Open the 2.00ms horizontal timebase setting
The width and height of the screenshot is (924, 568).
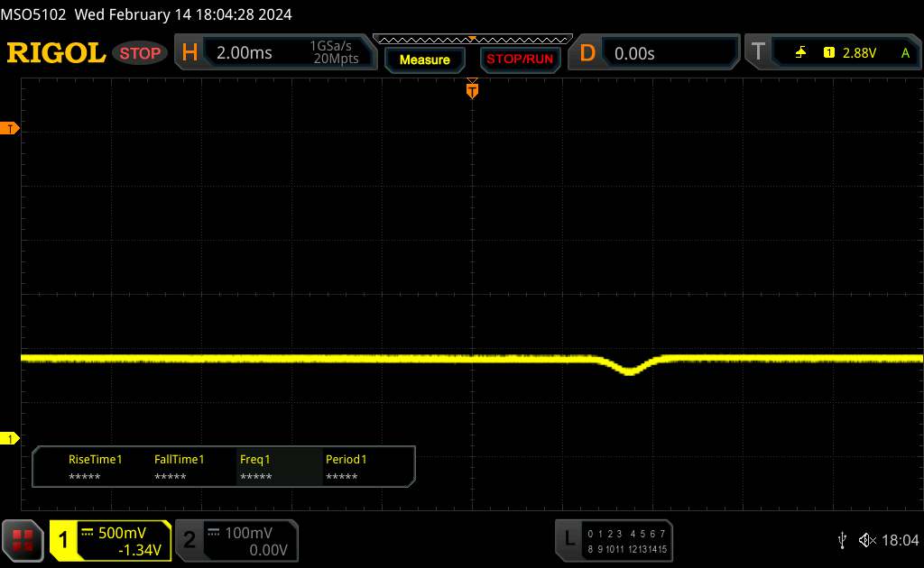(245, 53)
